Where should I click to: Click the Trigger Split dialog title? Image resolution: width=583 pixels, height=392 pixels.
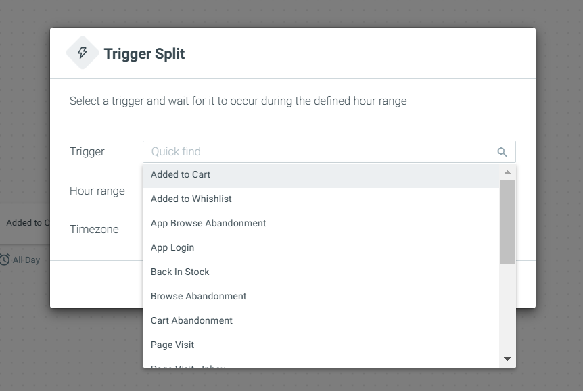(x=144, y=54)
